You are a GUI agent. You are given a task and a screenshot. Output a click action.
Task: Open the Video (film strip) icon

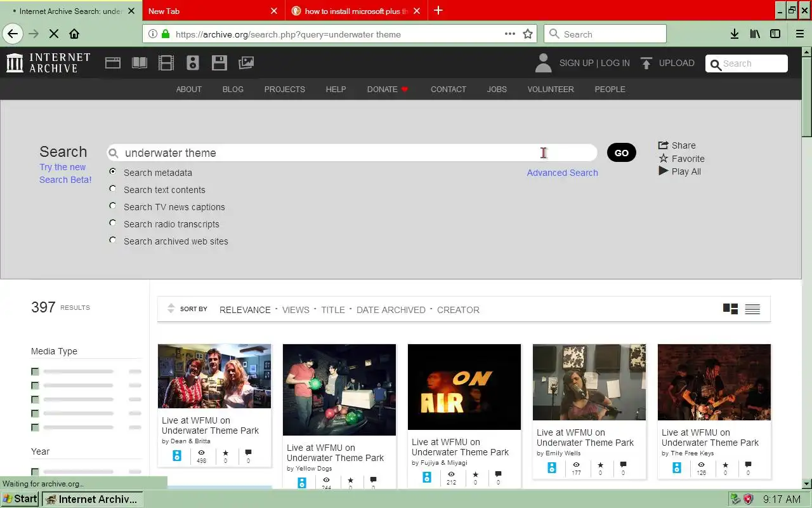(x=166, y=63)
